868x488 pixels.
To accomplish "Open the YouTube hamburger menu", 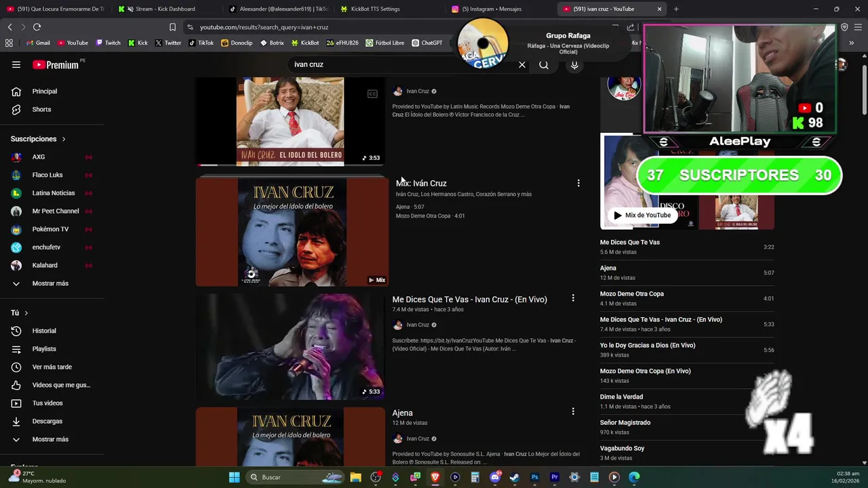I will (x=16, y=64).
